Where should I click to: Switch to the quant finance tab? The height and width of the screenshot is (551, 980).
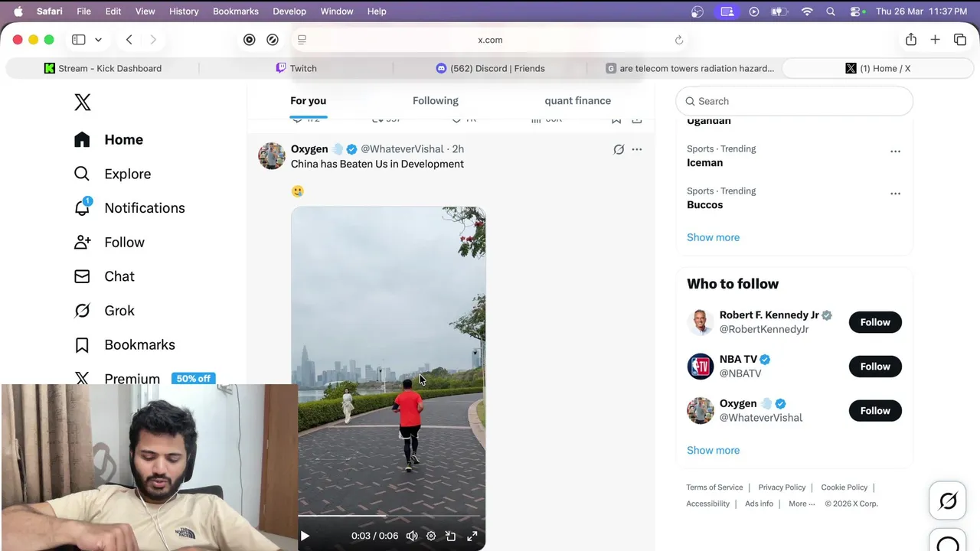(x=577, y=101)
